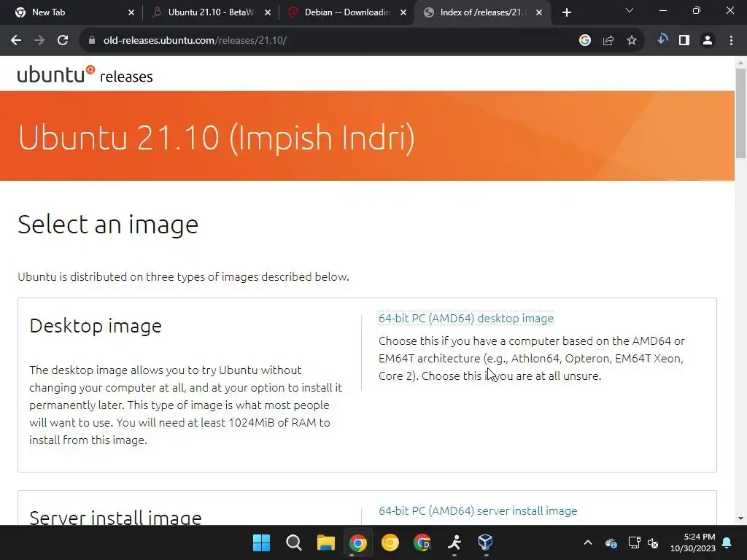
Task: Close the Debian Downloading tab
Action: pyautogui.click(x=403, y=13)
